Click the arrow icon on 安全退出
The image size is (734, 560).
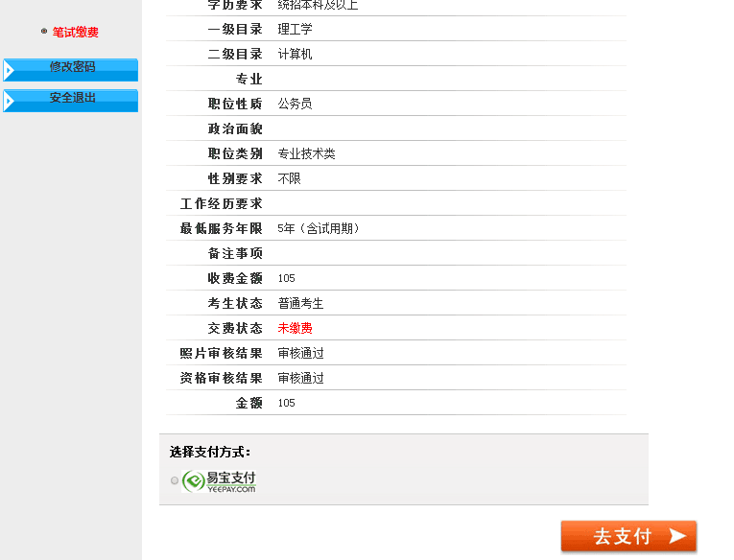[x=9, y=101]
